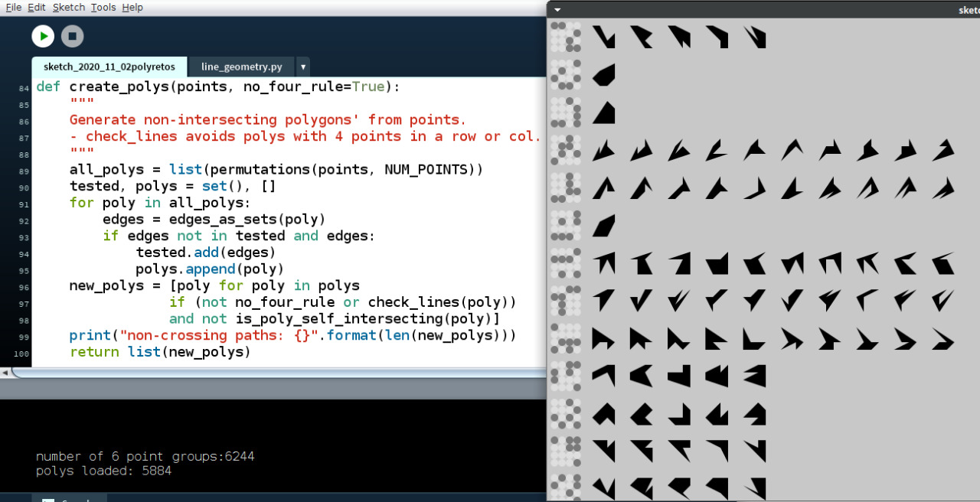The height and width of the screenshot is (502, 980).
Task: Select the sketch_2020_11_02polyretos tab
Action: click(x=109, y=67)
